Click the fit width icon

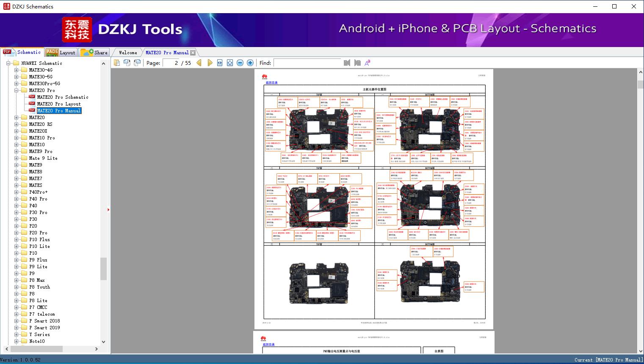click(x=220, y=63)
